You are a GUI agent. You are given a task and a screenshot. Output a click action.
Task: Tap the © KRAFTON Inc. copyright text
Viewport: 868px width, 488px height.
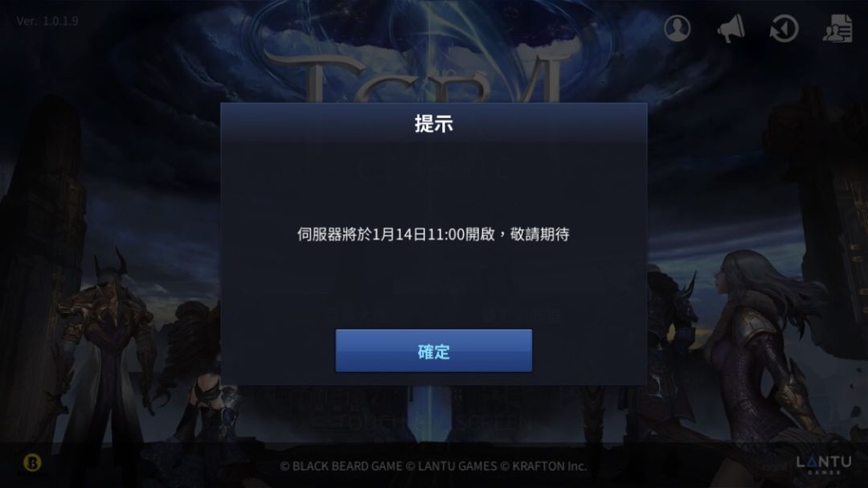coord(543,466)
